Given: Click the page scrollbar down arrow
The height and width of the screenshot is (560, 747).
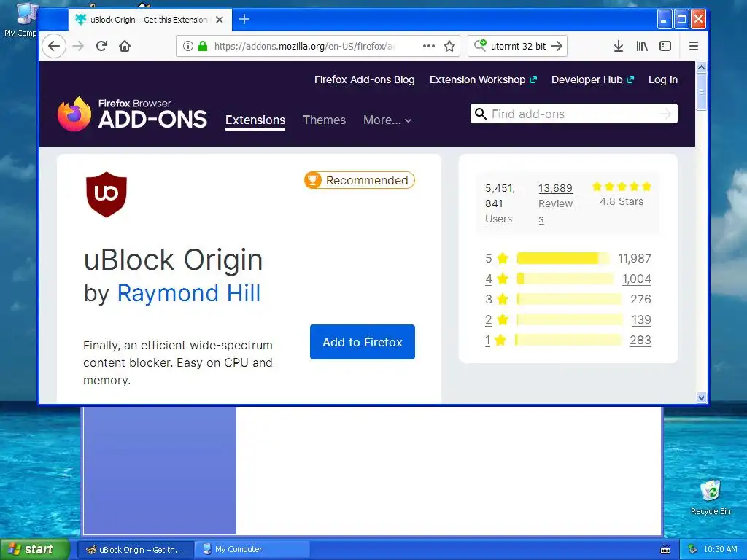Looking at the screenshot, I should [x=701, y=397].
